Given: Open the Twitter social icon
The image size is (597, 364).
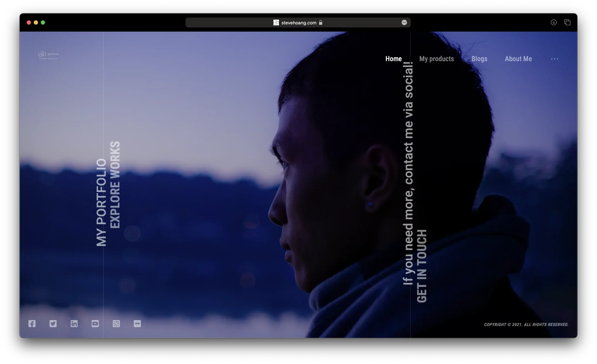Looking at the screenshot, I should [x=53, y=323].
